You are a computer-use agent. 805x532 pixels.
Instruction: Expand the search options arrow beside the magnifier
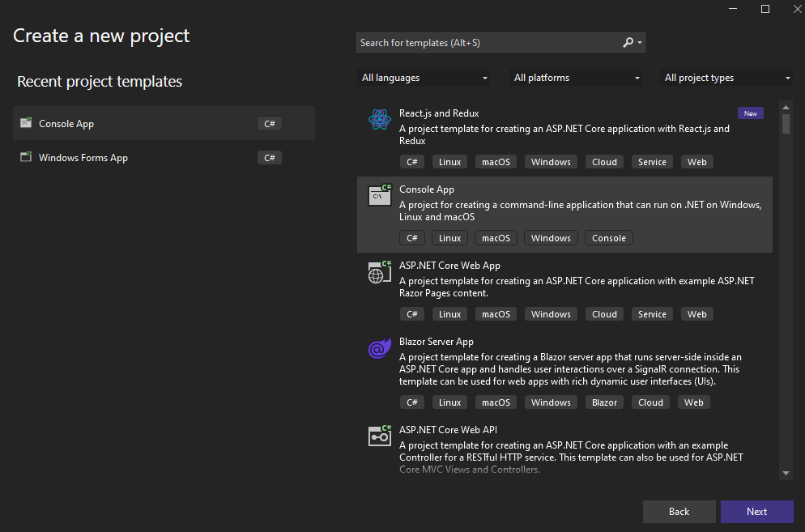639,42
